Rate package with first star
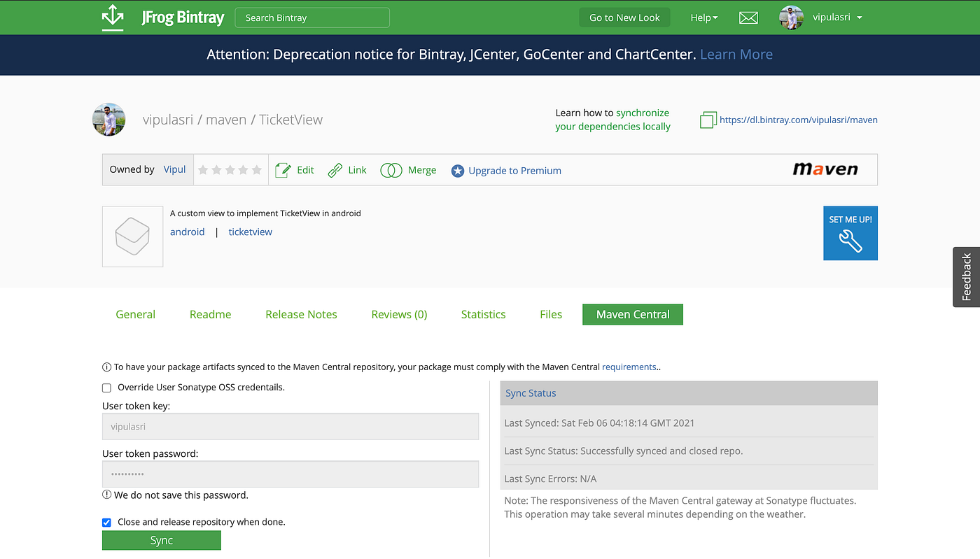Image resolution: width=980 pixels, height=559 pixels. pos(203,170)
